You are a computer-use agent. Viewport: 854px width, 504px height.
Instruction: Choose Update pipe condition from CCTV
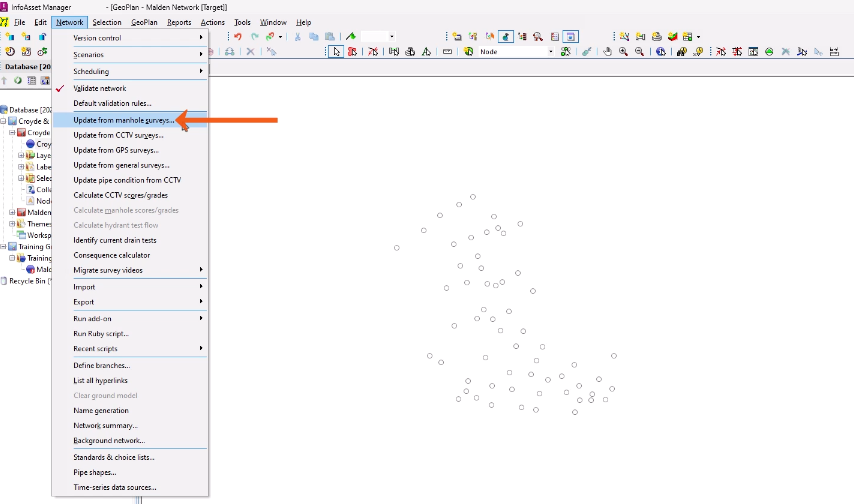[x=130, y=180]
